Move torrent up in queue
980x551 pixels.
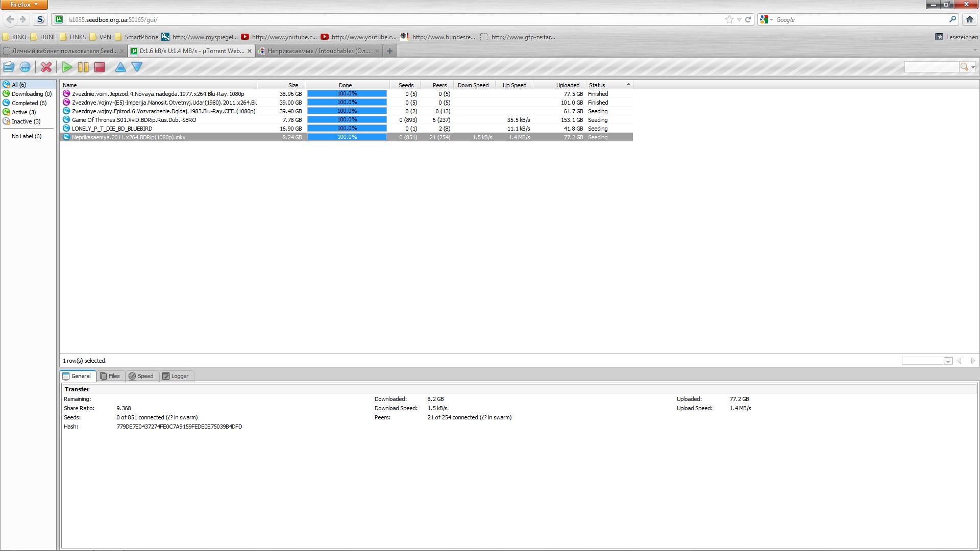click(120, 67)
